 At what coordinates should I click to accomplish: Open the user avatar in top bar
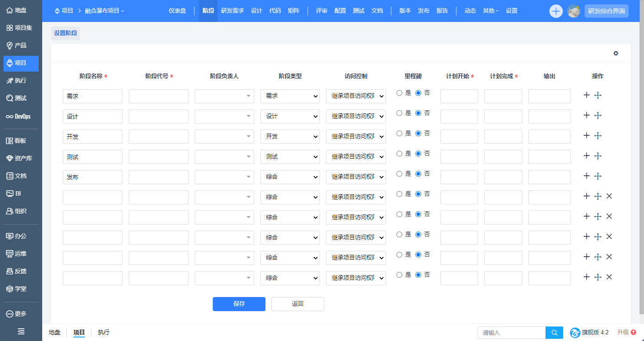[x=574, y=11]
